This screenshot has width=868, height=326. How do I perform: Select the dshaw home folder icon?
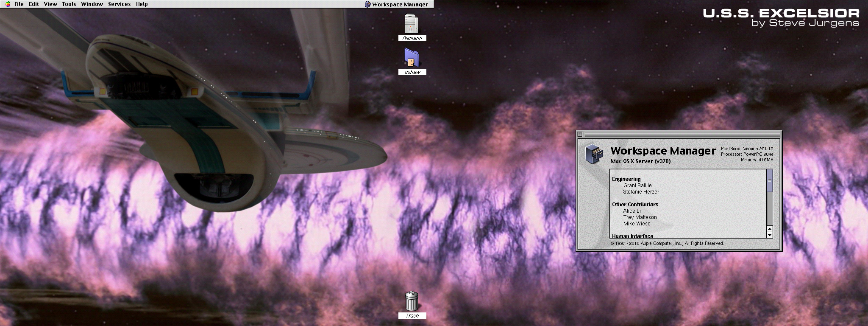(412, 58)
